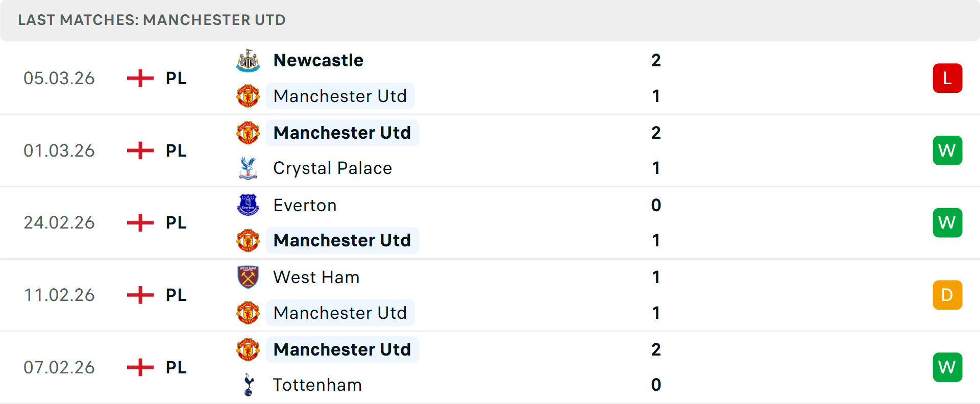Click the 11.02.26 match date
980x404 pixels.
click(x=59, y=295)
